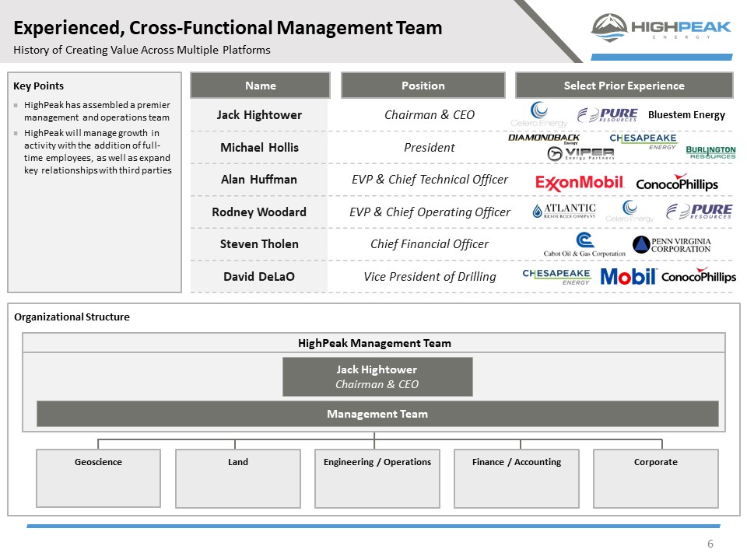Click the Cabot Oil & Gas Corporation logo

(584, 245)
